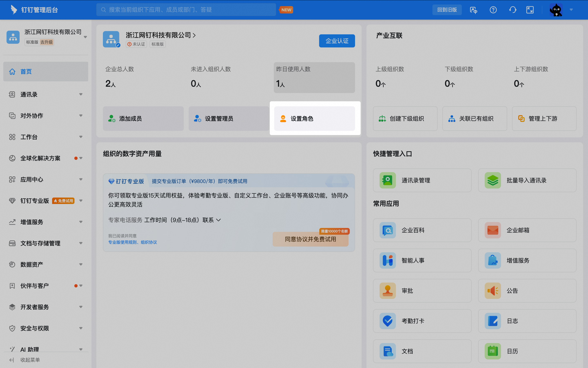Open the help question mark icon

tap(493, 10)
